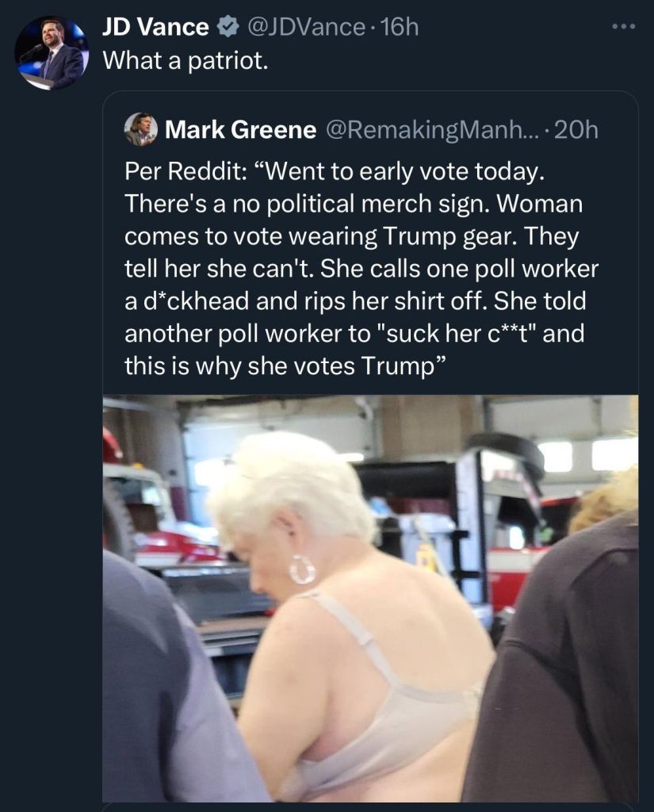The image size is (654, 812).
Task: Click the "What a patriot." post text
Action: click(186, 60)
